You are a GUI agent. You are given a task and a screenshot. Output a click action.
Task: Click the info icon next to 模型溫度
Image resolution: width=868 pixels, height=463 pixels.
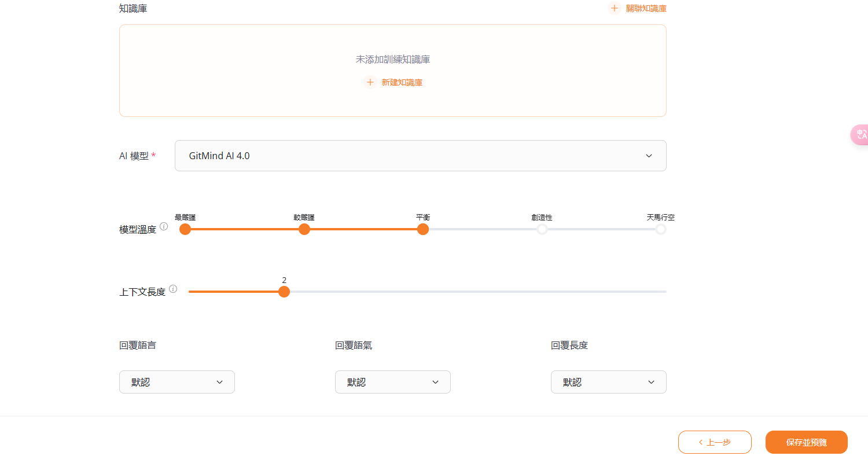pyautogui.click(x=164, y=226)
